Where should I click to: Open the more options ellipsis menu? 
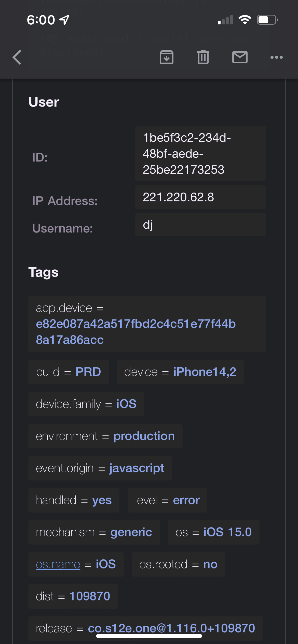tap(277, 57)
